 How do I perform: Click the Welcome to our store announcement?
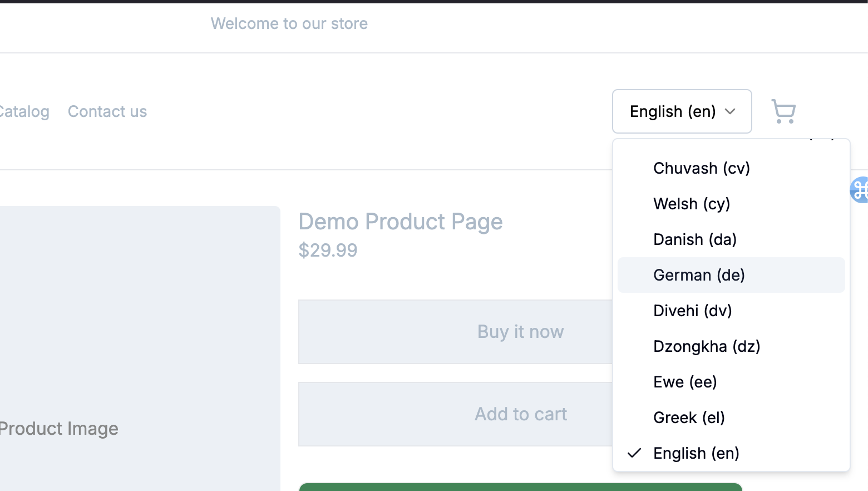pos(289,23)
